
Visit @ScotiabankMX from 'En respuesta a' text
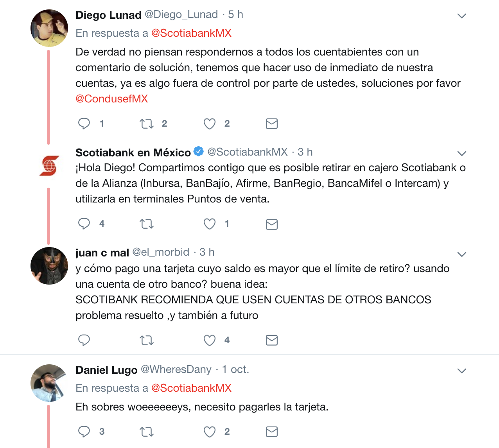(x=191, y=33)
